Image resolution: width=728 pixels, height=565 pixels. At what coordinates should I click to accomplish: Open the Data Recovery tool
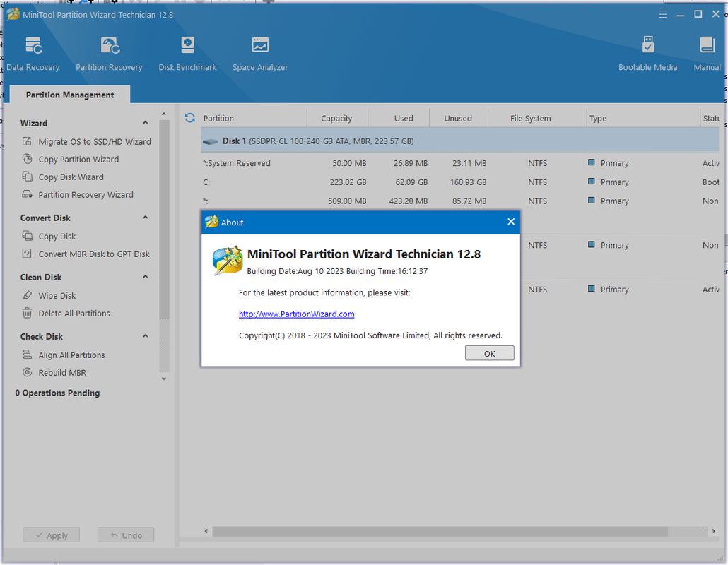click(x=33, y=54)
